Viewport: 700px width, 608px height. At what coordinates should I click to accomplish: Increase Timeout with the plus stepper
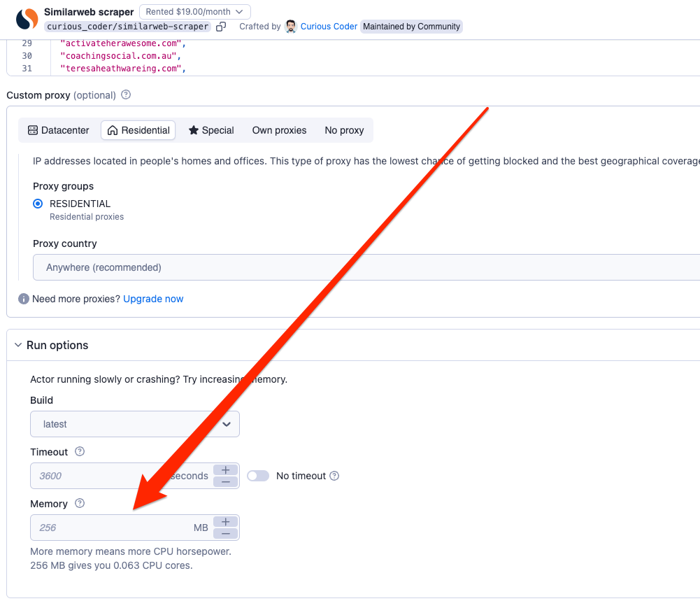225,470
